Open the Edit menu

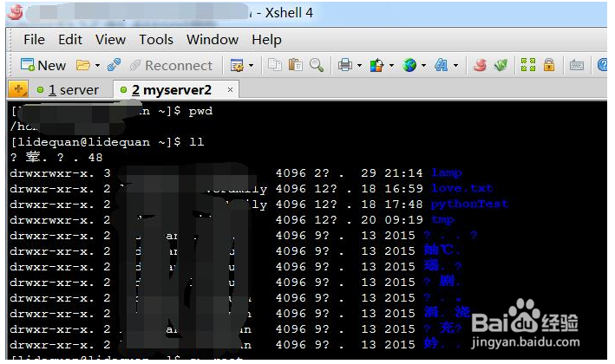point(70,40)
